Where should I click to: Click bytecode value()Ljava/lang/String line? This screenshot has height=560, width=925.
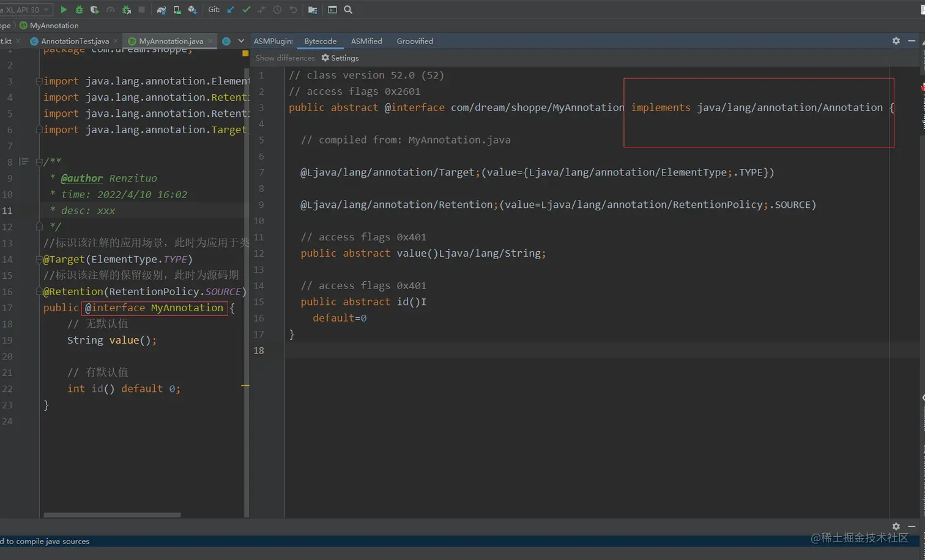(423, 253)
